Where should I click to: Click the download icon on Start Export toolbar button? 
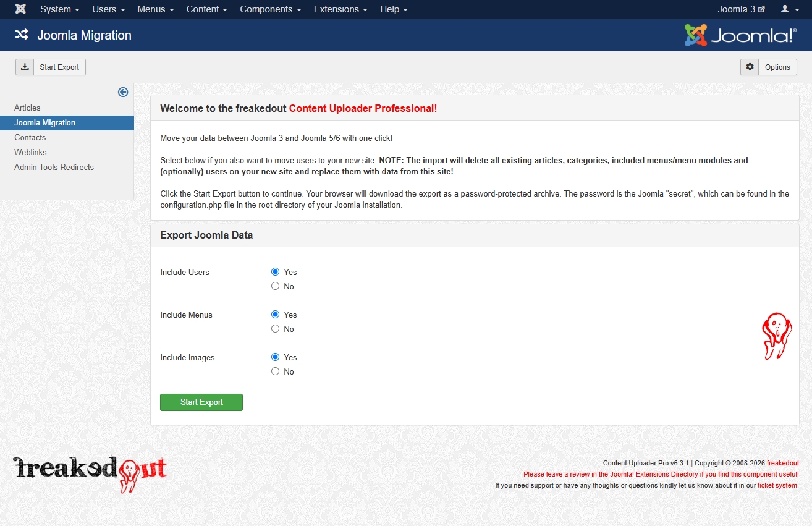[25, 67]
